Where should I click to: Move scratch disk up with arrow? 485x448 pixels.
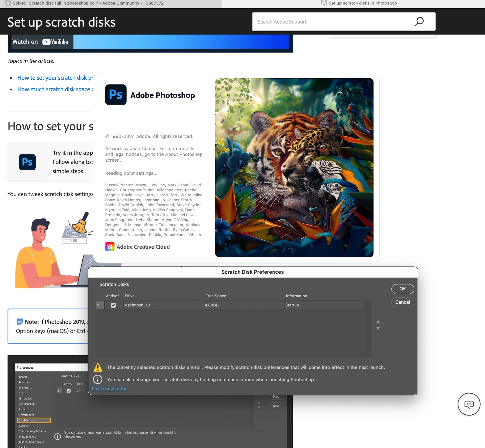click(x=378, y=322)
